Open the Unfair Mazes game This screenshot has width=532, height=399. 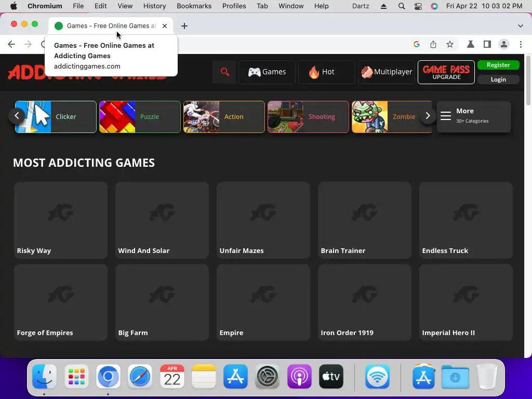pyautogui.click(x=263, y=220)
